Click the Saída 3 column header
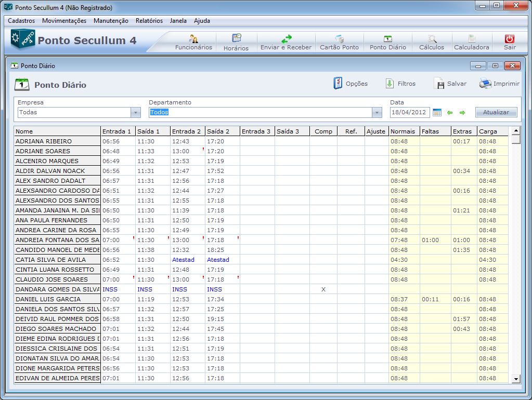 click(x=292, y=131)
